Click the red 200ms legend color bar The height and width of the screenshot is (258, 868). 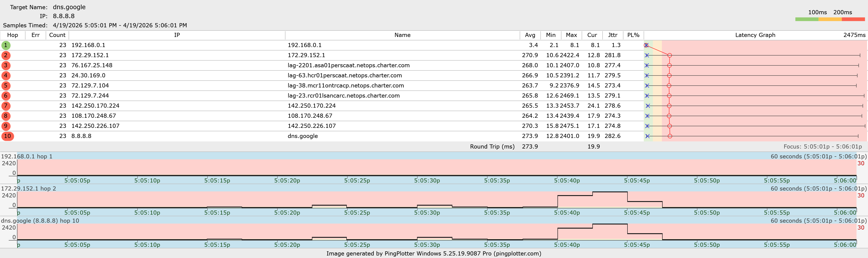coord(853,20)
